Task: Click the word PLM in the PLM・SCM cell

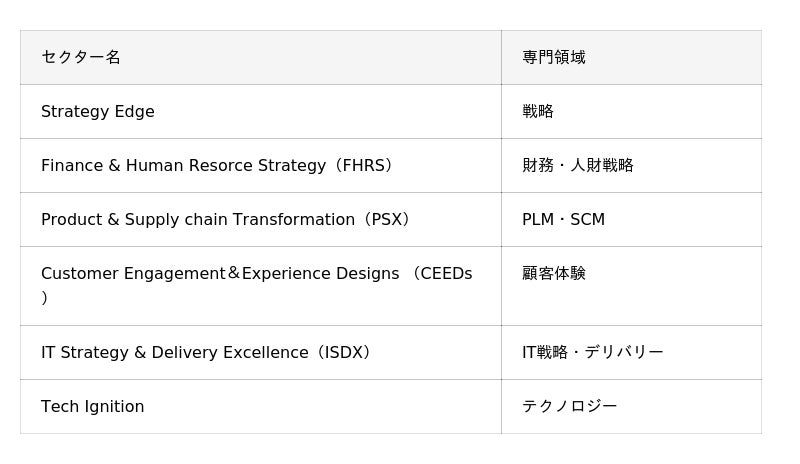Action: [538, 220]
